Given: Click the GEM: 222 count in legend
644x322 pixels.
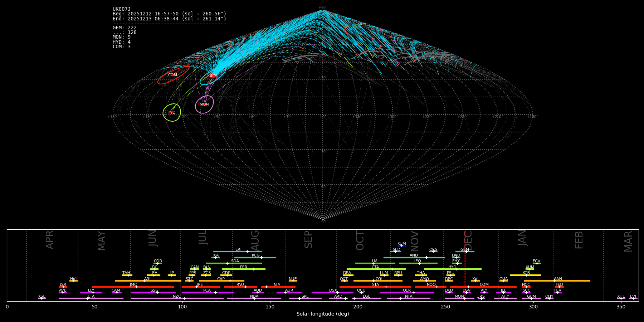Looking at the screenshot, I should (125, 28).
